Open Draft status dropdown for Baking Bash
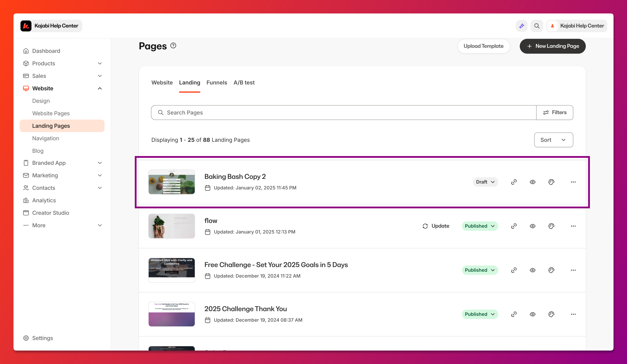The image size is (627, 364). (x=485, y=182)
